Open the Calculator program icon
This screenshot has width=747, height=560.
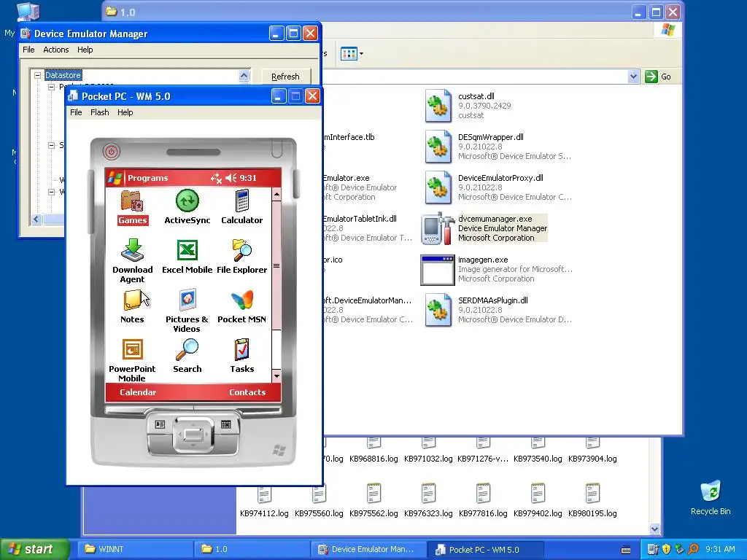(x=242, y=207)
